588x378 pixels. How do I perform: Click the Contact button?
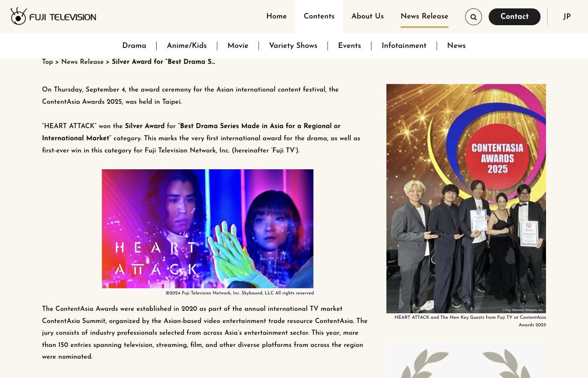coord(514,17)
